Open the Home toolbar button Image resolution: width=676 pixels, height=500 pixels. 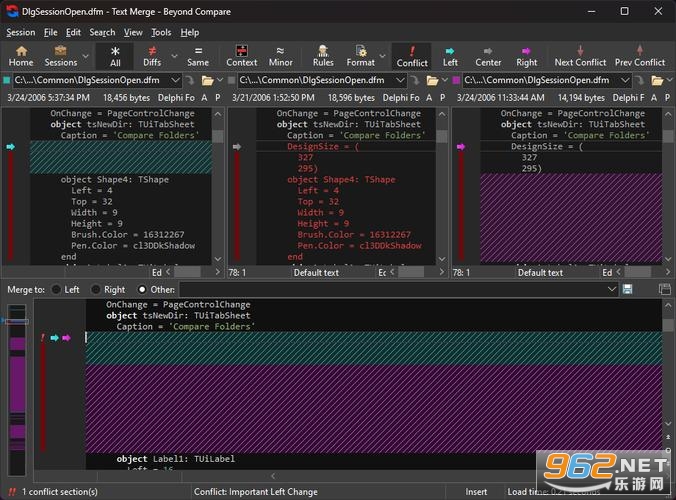[x=21, y=56]
